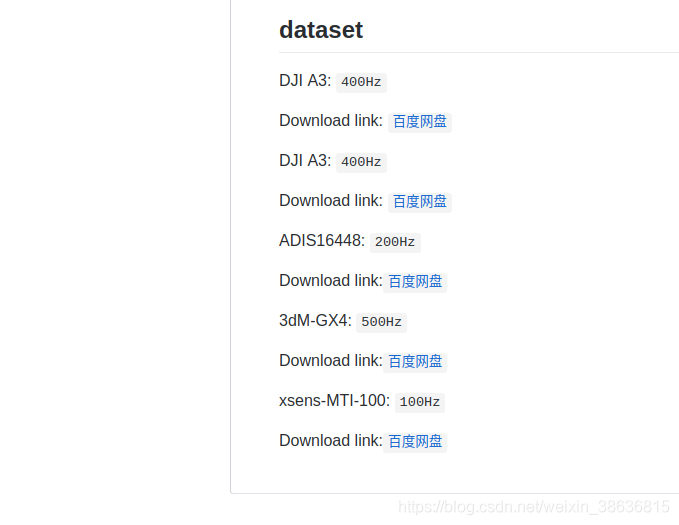Click the second 'DJI A3:' label
The width and height of the screenshot is (679, 525).
pos(305,161)
